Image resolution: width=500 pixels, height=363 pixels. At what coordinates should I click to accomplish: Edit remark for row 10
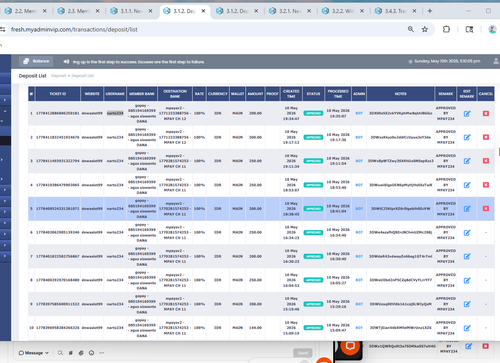pos(467,328)
